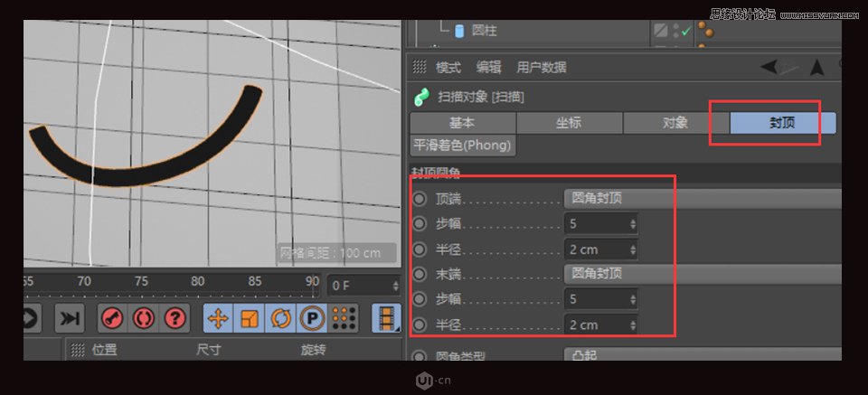This screenshot has height=395, width=868.
Task: Jump to the end of the animation
Action: [70, 318]
